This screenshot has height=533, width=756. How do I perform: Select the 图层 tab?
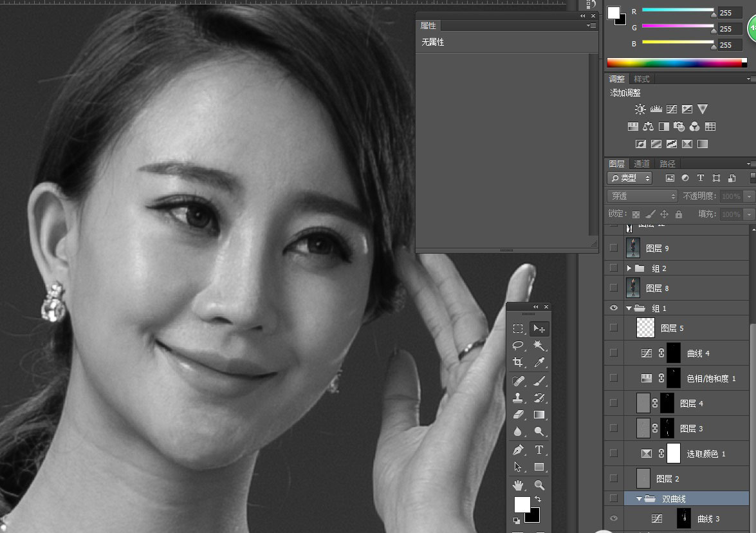(x=616, y=164)
